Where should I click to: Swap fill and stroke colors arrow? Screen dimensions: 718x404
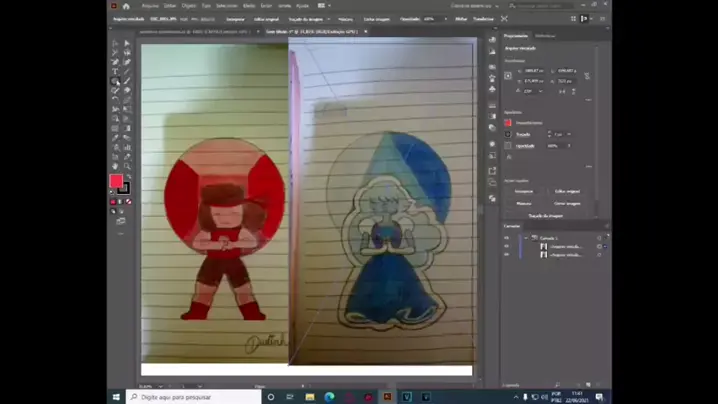coord(129,176)
